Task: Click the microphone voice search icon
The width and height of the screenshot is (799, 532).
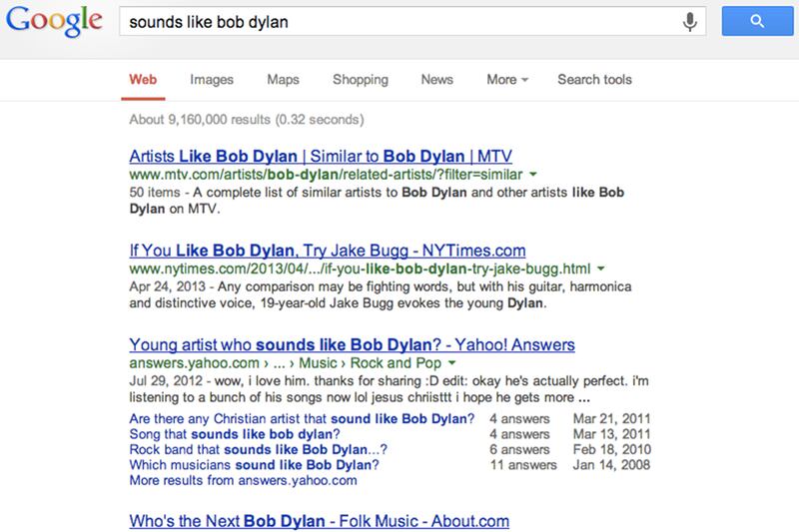Action: coord(688,22)
